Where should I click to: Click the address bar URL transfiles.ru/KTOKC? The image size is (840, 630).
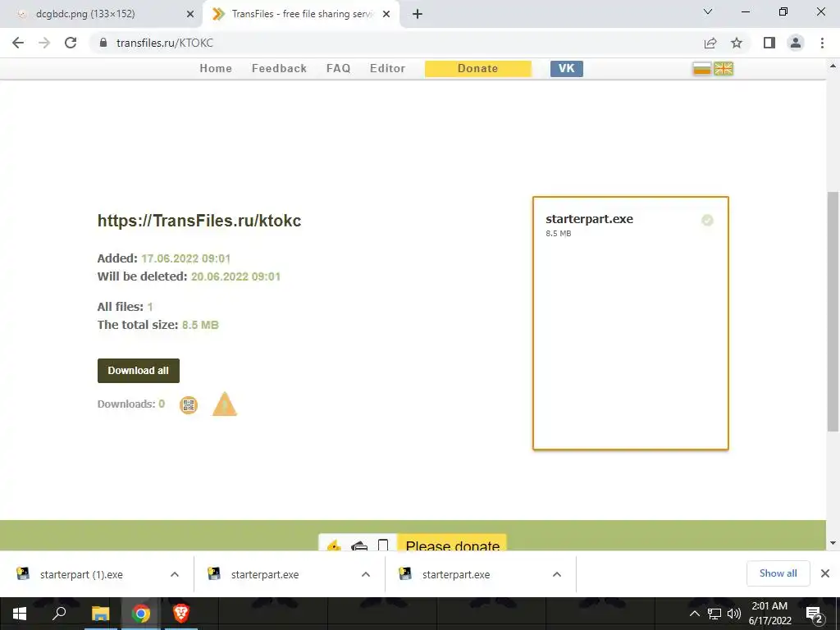[x=164, y=43]
